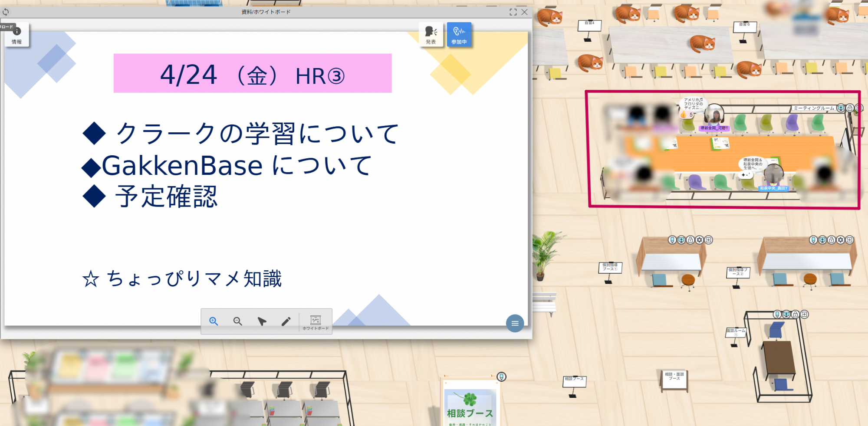The height and width of the screenshot is (426, 868).
Task: Select the arrow pointer tool
Action: pos(262,321)
